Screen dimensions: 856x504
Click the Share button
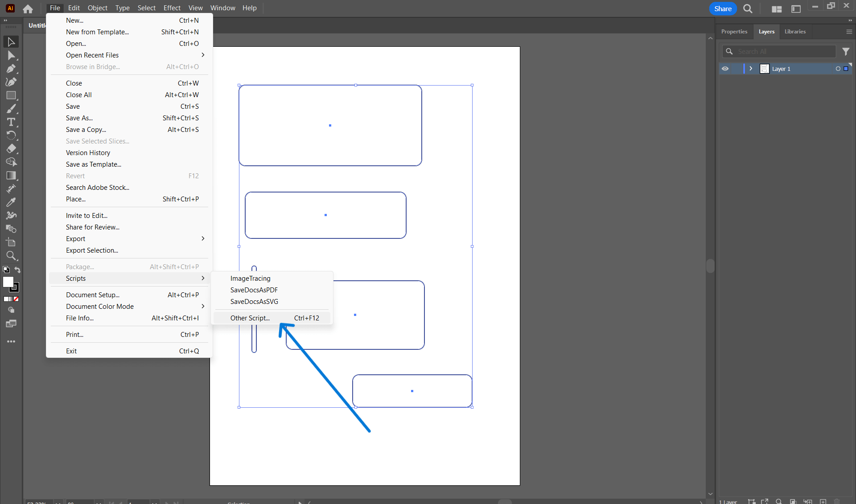pyautogui.click(x=723, y=8)
